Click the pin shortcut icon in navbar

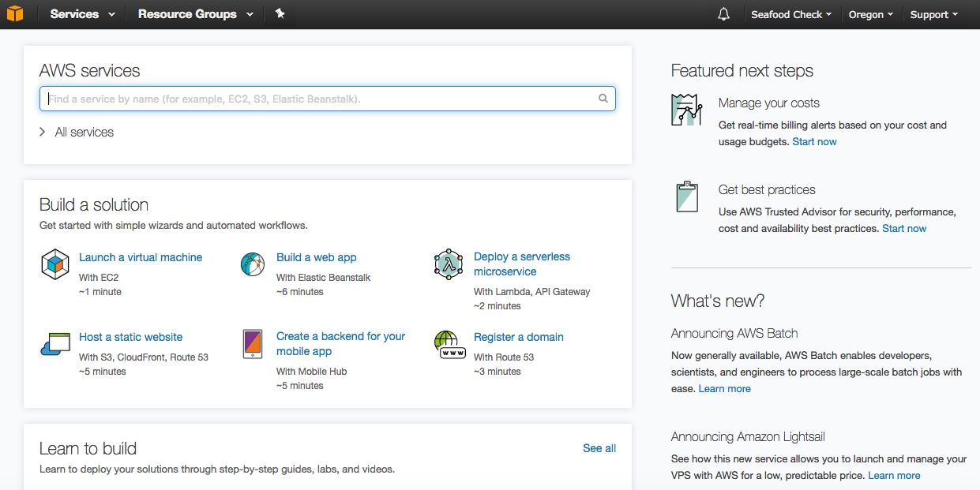click(280, 14)
